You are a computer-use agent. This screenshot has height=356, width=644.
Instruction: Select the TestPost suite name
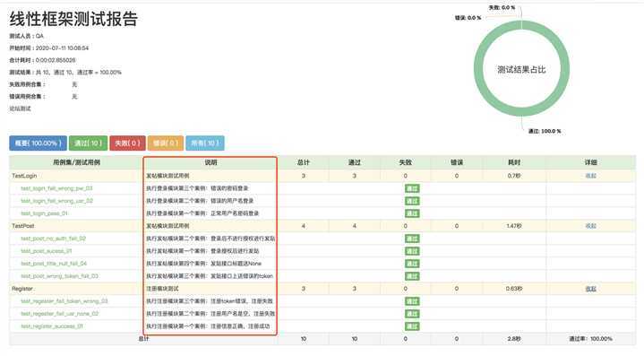(x=23, y=226)
